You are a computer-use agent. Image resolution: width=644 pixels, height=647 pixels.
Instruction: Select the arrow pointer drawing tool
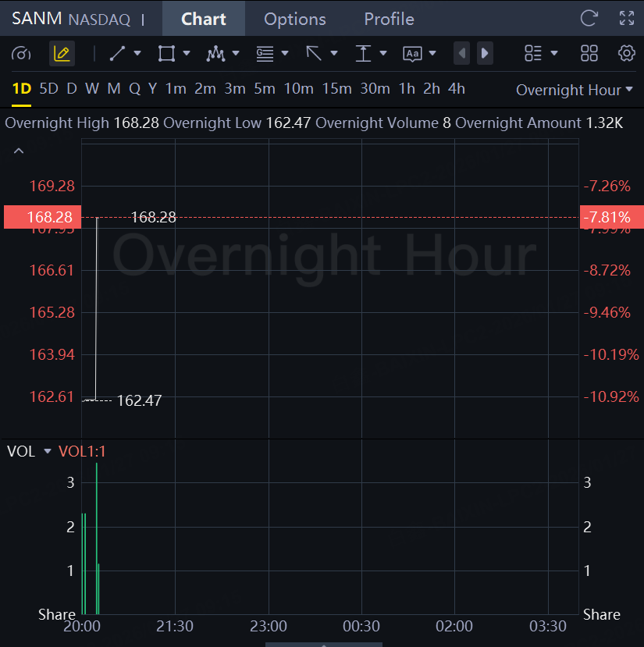[x=314, y=53]
